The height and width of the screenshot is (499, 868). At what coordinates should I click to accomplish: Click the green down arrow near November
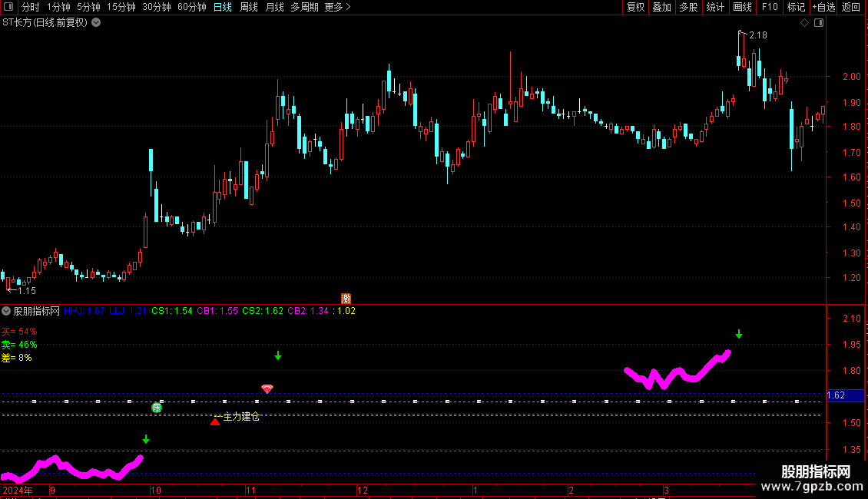tap(278, 355)
